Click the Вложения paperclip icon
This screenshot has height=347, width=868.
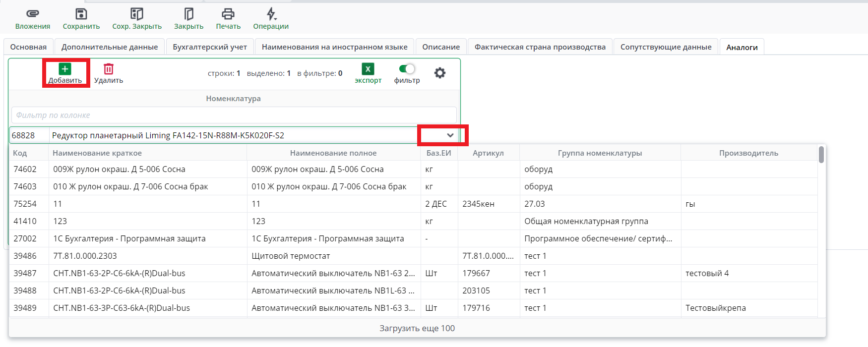coord(32,14)
